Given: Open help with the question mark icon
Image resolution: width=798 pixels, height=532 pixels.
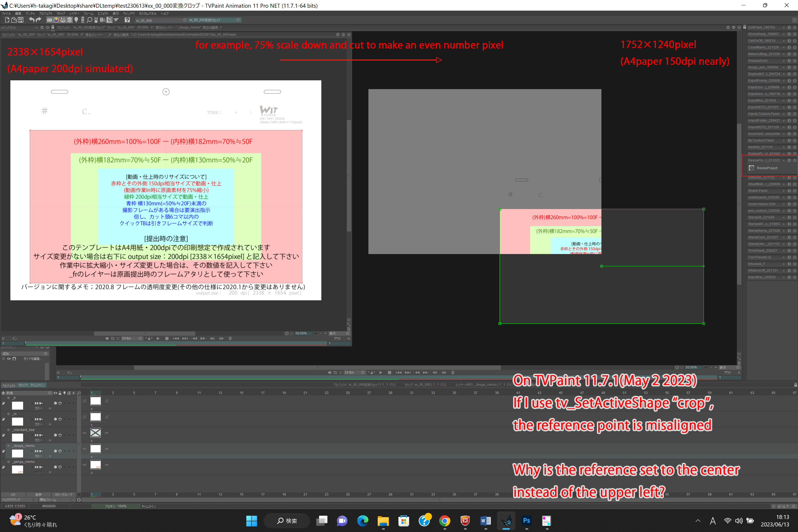Looking at the screenshot, I should tap(127, 20).
